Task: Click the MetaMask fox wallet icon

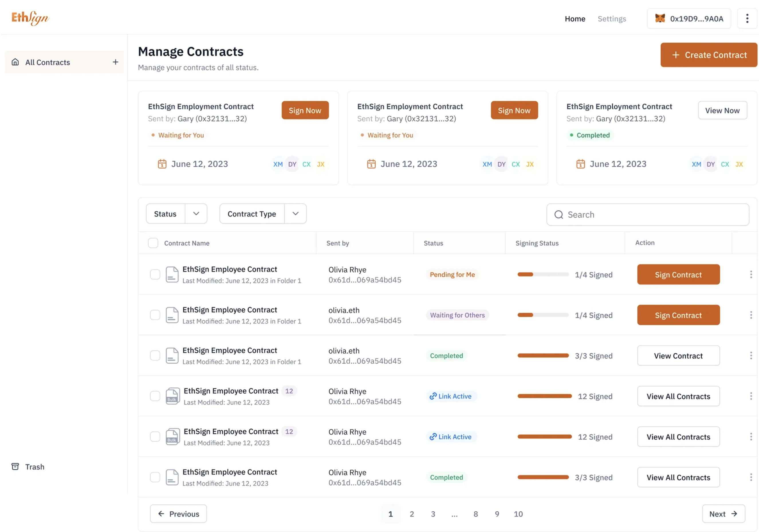Action: coord(660,19)
